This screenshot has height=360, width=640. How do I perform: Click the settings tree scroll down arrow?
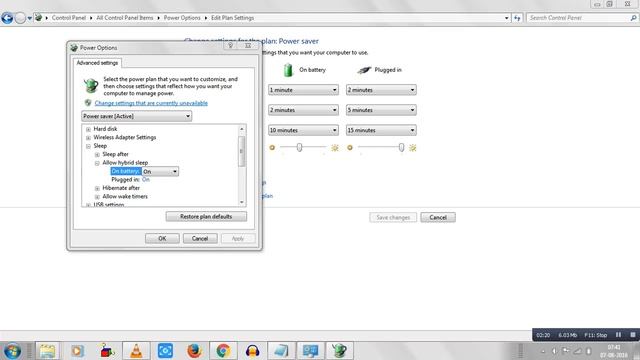click(x=242, y=202)
